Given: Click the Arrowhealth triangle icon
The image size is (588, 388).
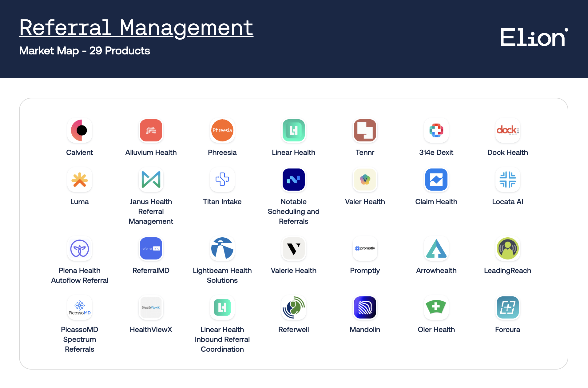Looking at the screenshot, I should point(436,248).
